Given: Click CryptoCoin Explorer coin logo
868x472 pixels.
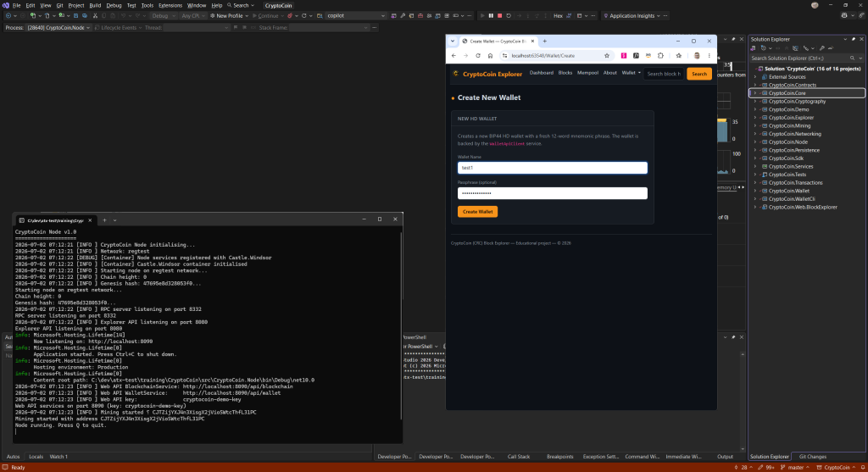Looking at the screenshot, I should point(455,74).
